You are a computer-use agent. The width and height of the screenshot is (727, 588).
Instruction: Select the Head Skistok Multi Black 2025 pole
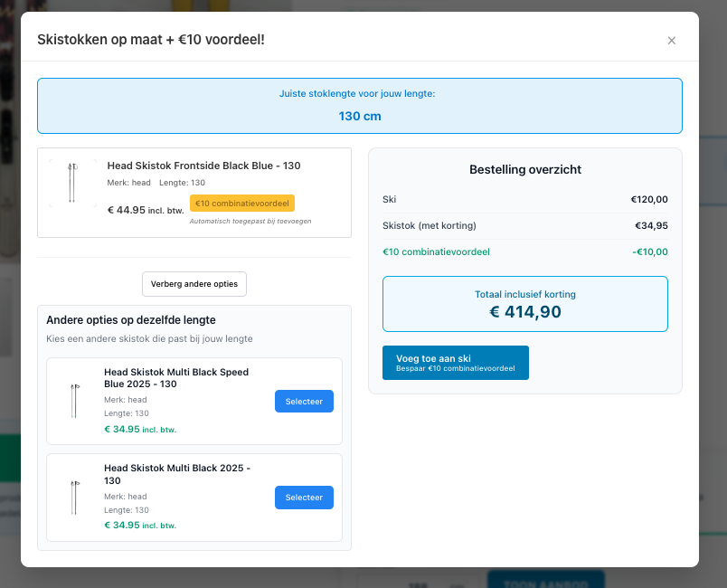coord(304,498)
